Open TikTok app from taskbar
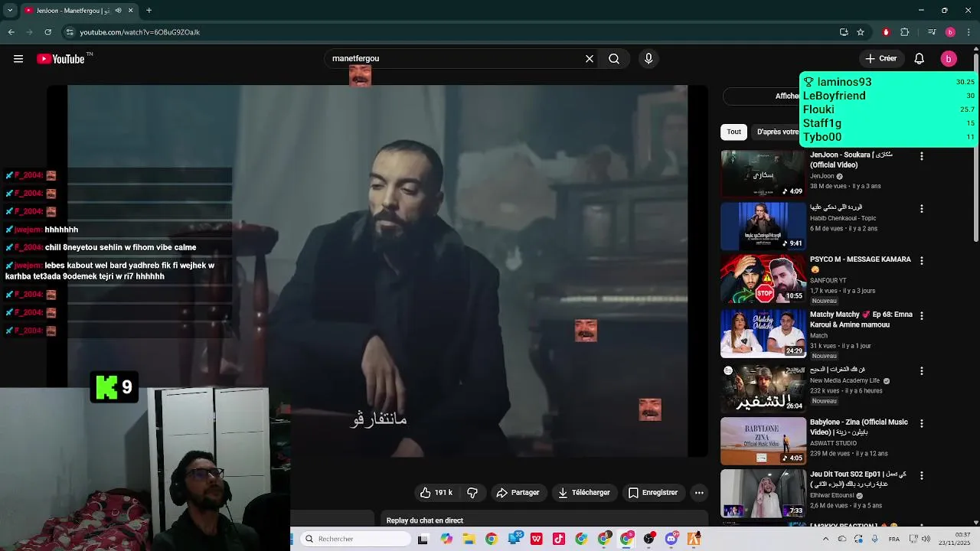 click(559, 539)
